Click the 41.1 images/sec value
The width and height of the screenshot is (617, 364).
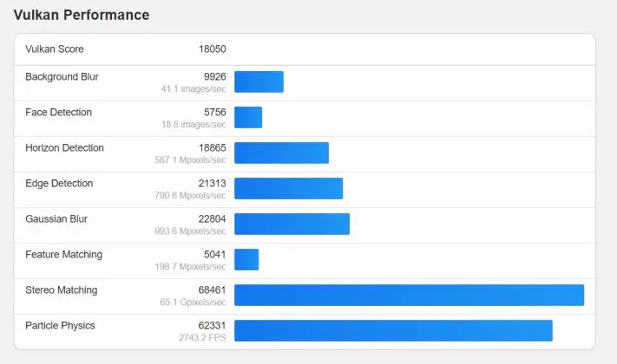click(194, 89)
